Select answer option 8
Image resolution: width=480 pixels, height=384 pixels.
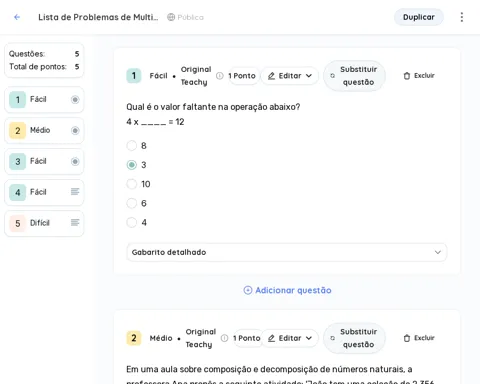pyautogui.click(x=132, y=146)
